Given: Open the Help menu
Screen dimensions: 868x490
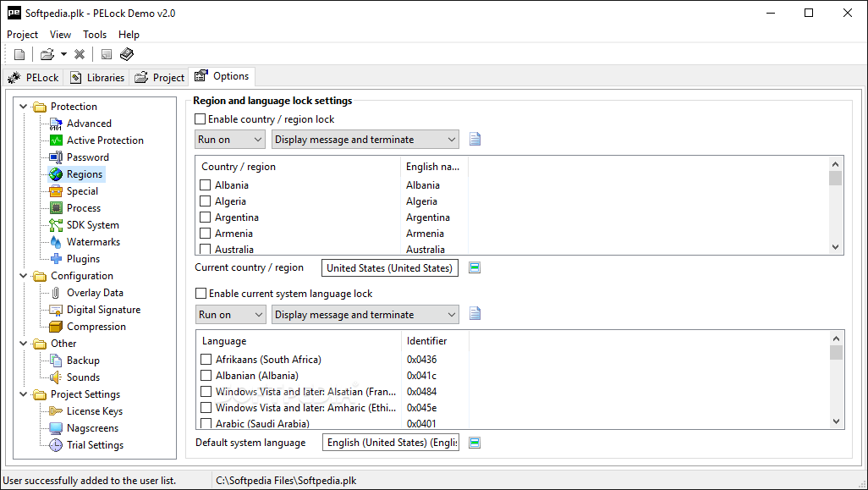Looking at the screenshot, I should (129, 35).
